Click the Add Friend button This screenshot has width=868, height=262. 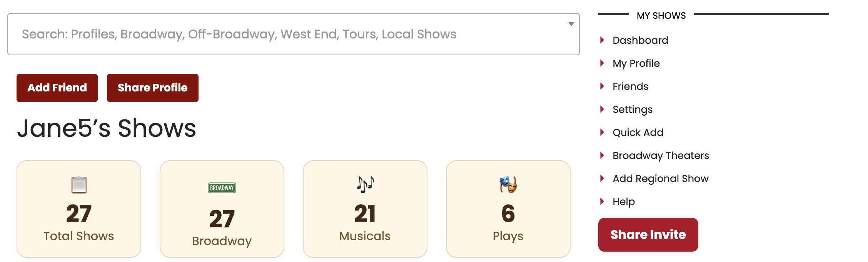(x=57, y=88)
